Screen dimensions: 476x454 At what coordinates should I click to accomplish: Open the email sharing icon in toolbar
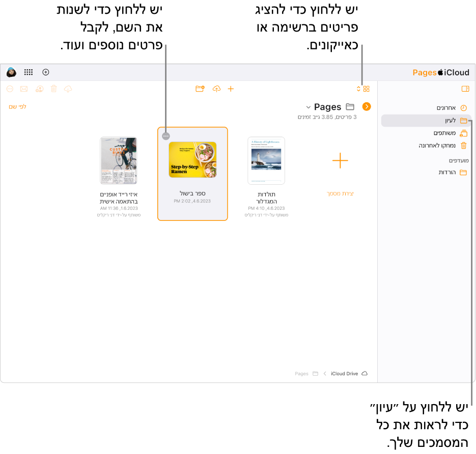click(x=23, y=89)
